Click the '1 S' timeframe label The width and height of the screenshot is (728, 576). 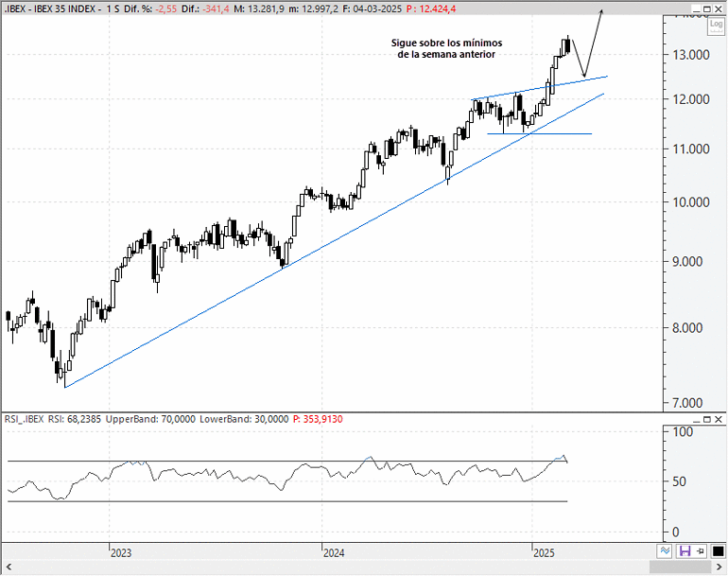tap(113, 9)
